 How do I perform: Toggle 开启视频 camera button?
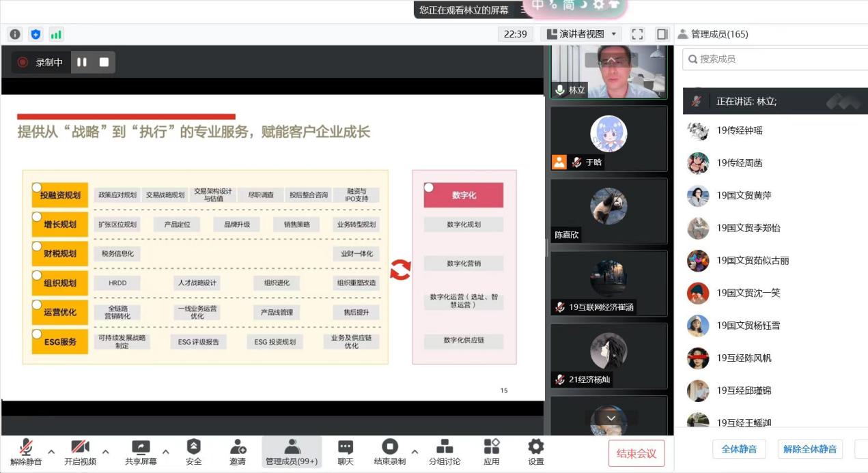(x=81, y=452)
